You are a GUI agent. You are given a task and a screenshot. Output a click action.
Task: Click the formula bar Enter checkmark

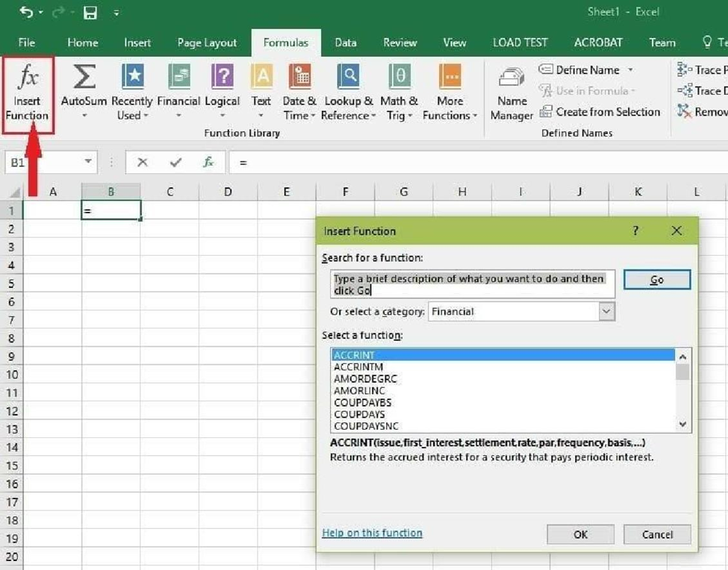[175, 162]
